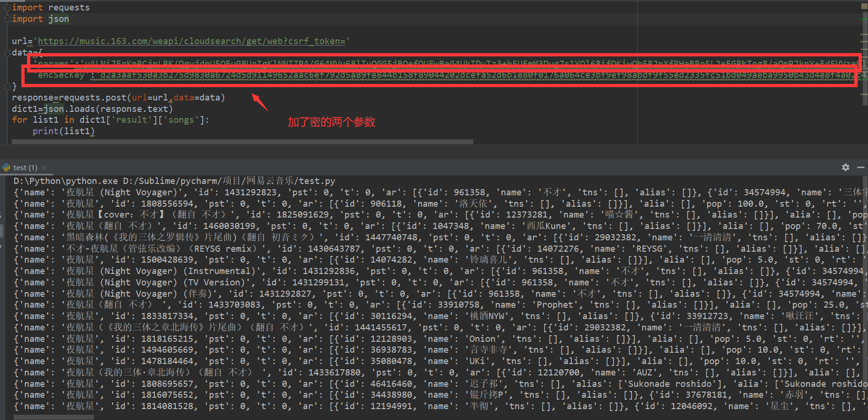Click output row with id 1431292823
Screen dimensions: 868x420
pyautogui.click(x=441, y=192)
